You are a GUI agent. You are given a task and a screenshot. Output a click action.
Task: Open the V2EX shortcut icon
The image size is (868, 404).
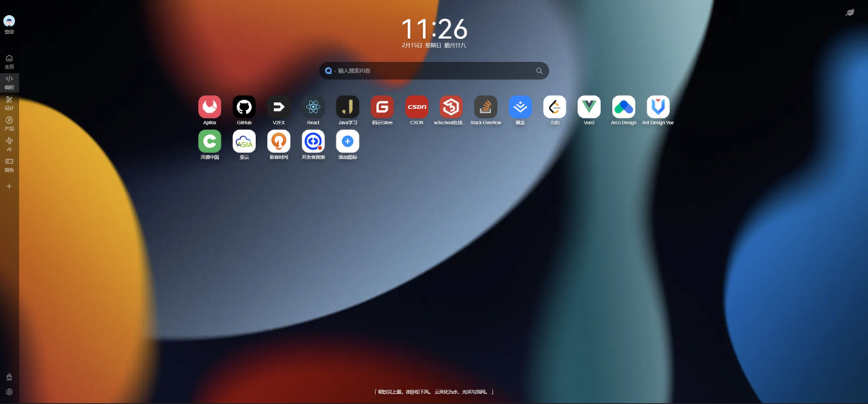pos(278,107)
